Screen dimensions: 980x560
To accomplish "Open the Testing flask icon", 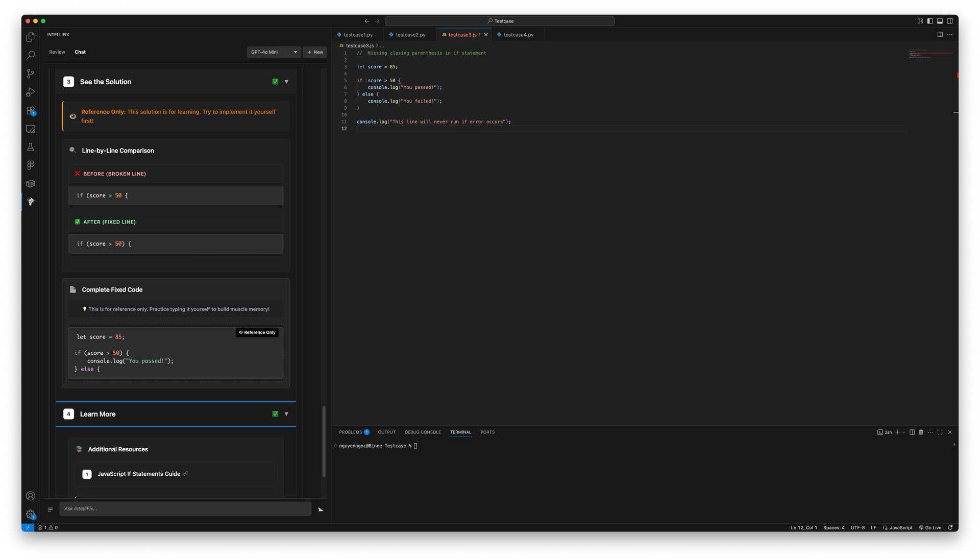I will click(31, 147).
